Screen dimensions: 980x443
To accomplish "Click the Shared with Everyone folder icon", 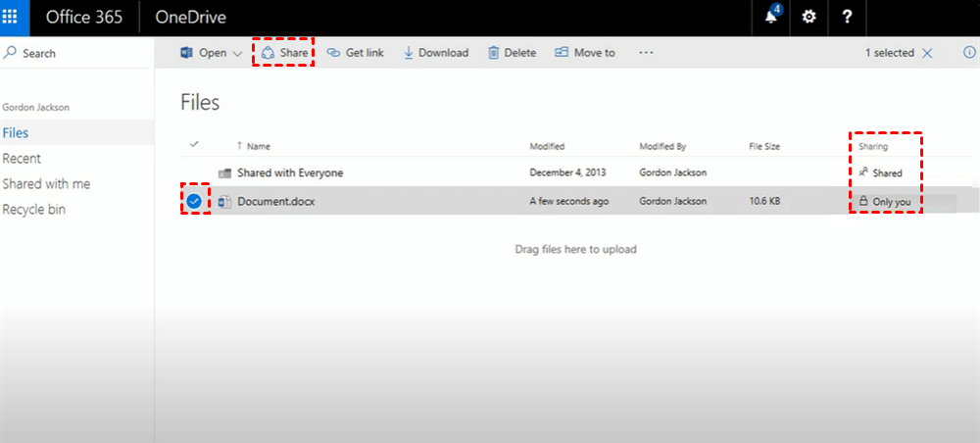I will 224,173.
